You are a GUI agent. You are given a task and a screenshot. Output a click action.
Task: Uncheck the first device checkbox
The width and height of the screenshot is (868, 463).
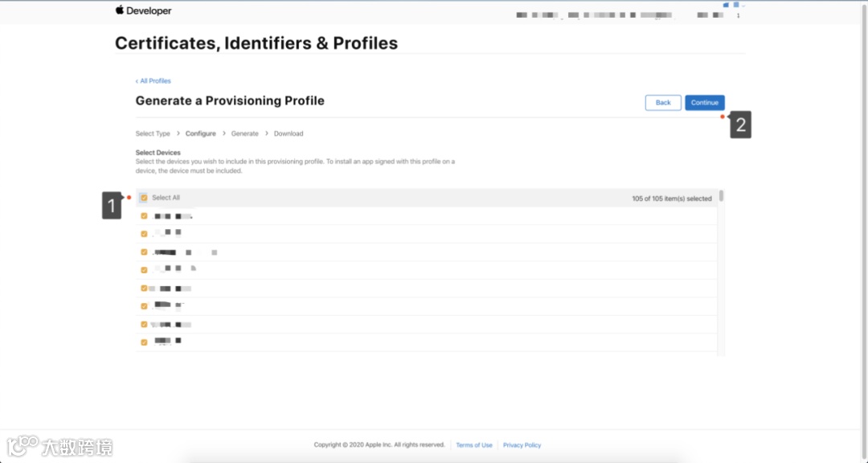click(144, 216)
